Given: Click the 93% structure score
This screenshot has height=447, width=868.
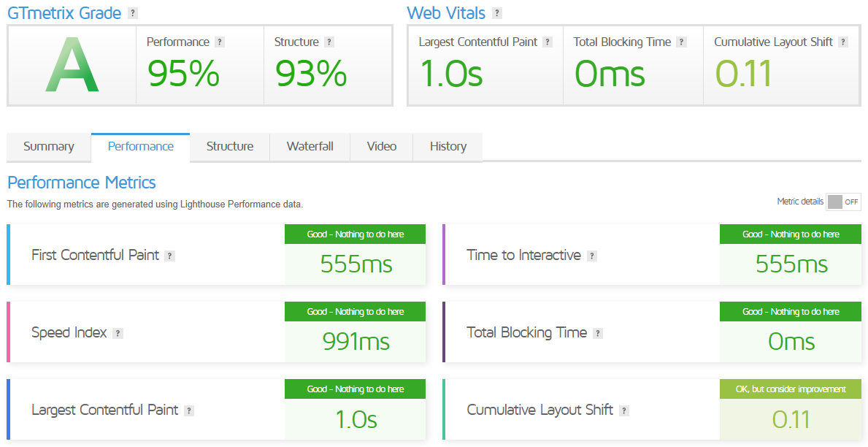Looking at the screenshot, I should [x=311, y=74].
